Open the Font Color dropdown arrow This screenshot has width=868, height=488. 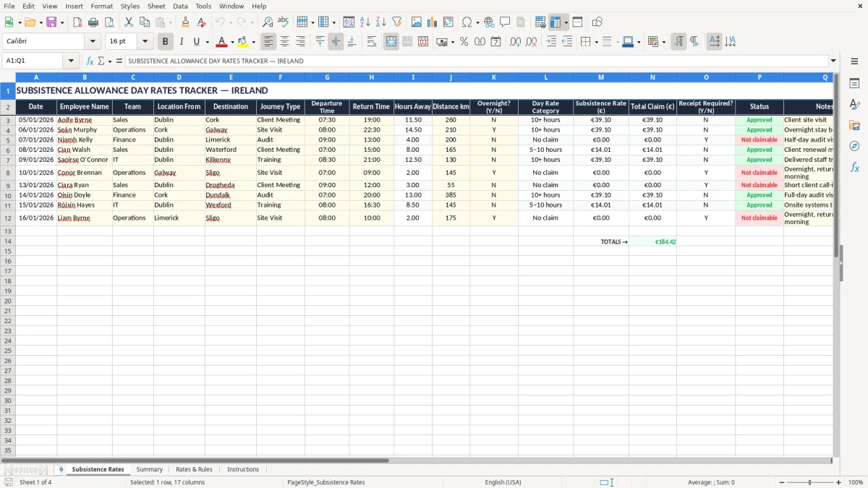(232, 42)
